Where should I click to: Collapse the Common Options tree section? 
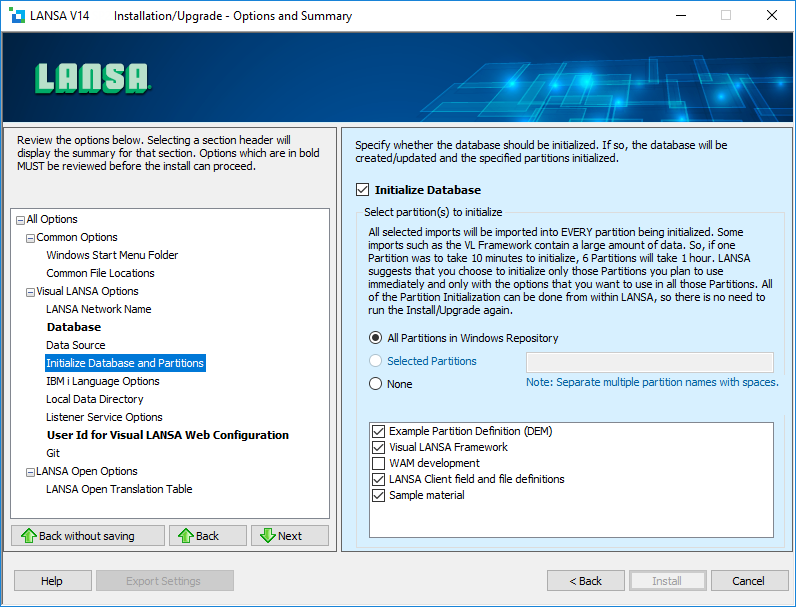[30, 238]
